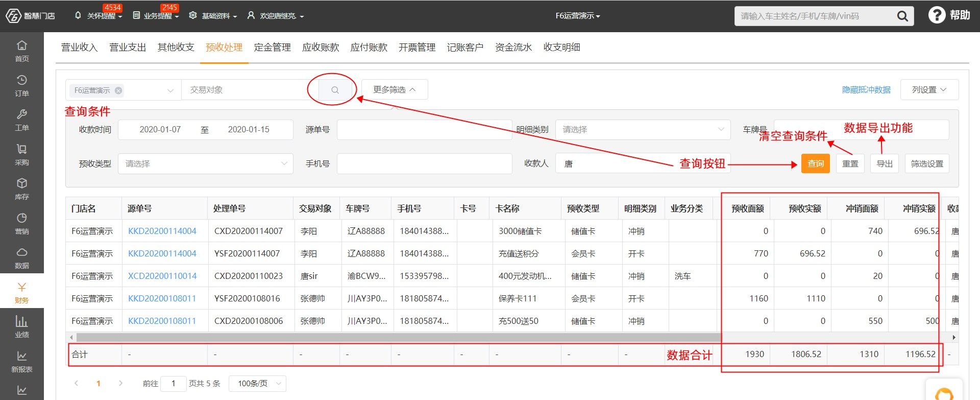The height and width of the screenshot is (400, 980).
Task: Click 隐藏抵冲数据 link
Action: tap(866, 90)
